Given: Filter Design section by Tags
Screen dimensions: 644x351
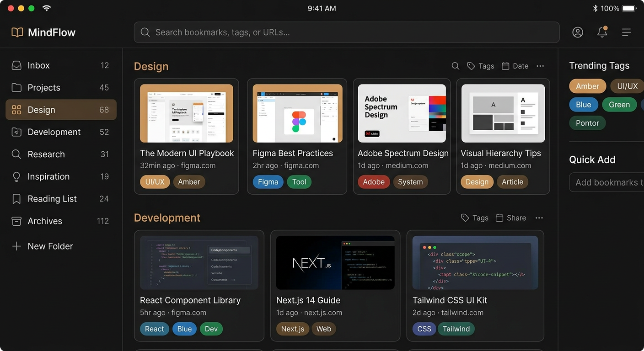Looking at the screenshot, I should coord(481,66).
